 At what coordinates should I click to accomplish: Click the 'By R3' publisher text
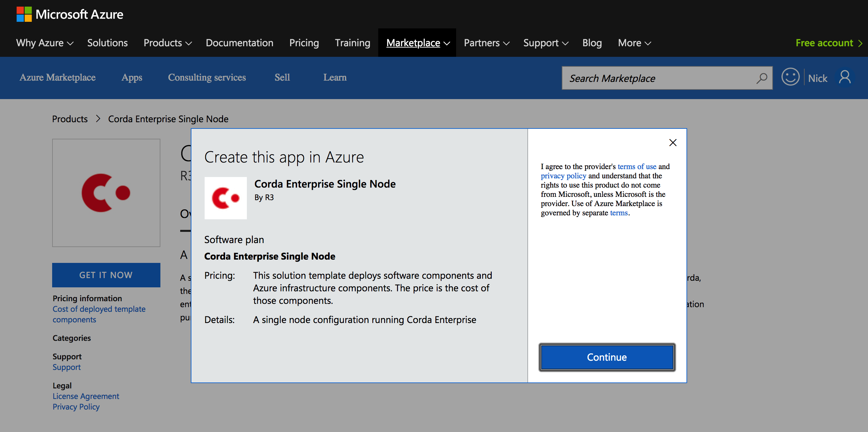[264, 197]
